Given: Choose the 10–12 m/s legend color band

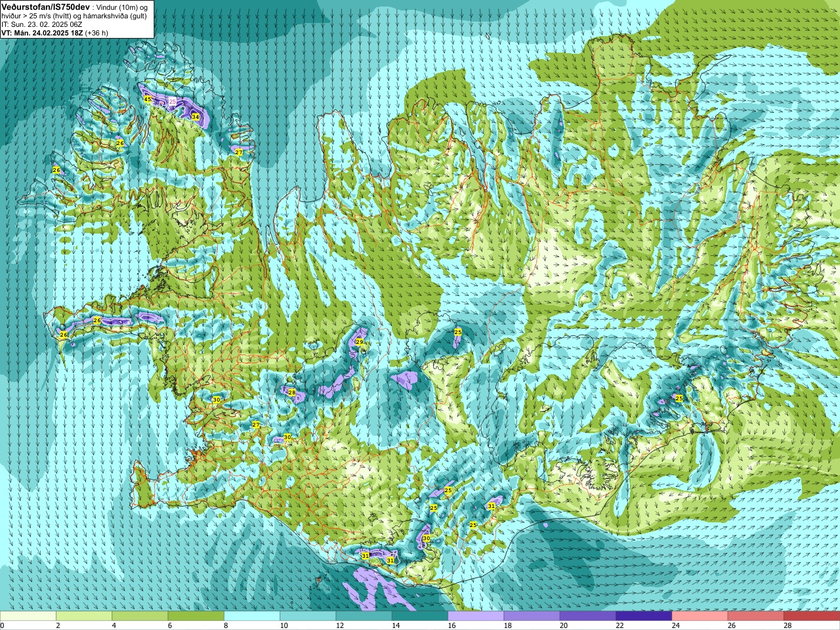Looking at the screenshot, I should pos(308,616).
